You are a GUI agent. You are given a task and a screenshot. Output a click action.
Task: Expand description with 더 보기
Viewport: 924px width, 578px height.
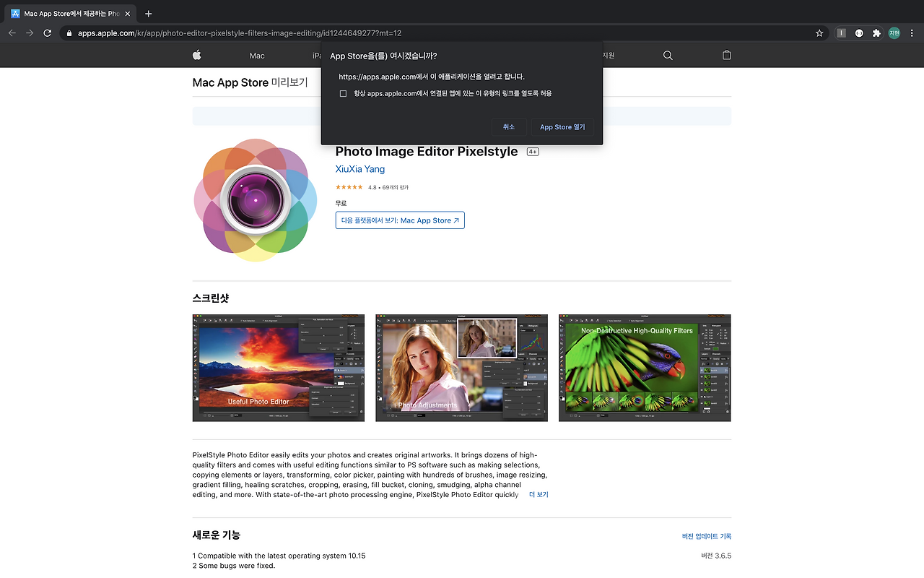[x=539, y=495]
